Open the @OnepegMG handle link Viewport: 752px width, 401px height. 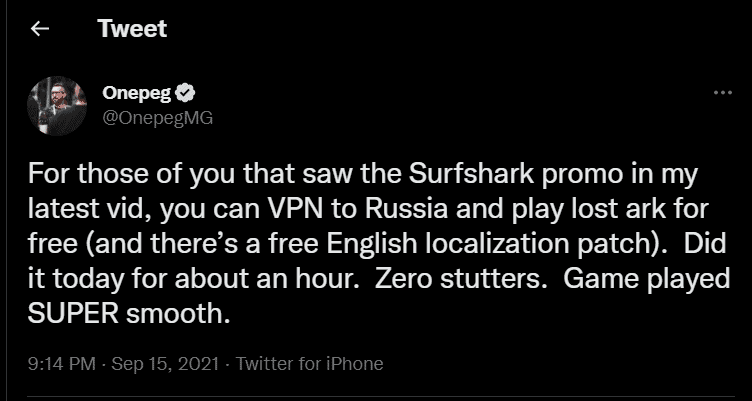pyautogui.click(x=158, y=117)
